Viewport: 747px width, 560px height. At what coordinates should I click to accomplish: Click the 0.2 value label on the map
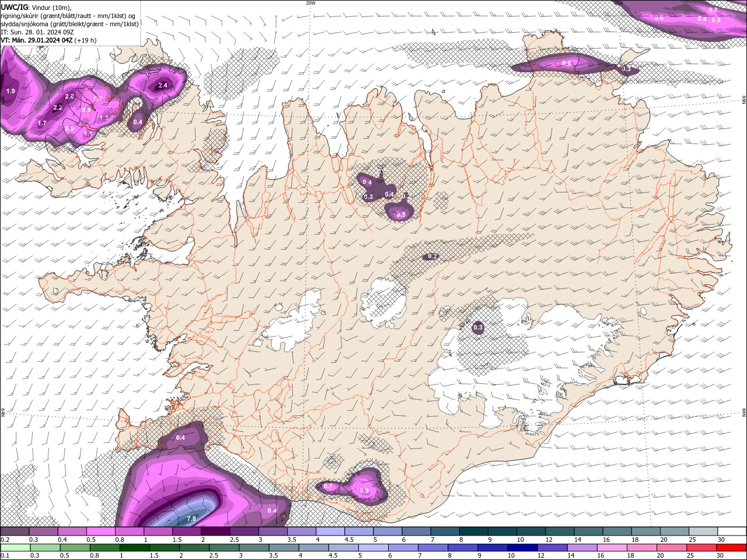coord(432,257)
